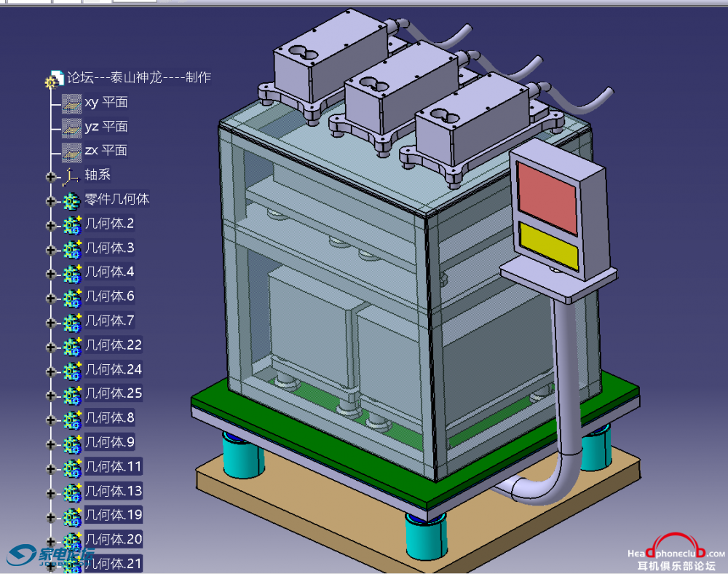Expand the 零件几何体 node
Image resolution: width=728 pixels, height=574 pixels.
pos(50,201)
